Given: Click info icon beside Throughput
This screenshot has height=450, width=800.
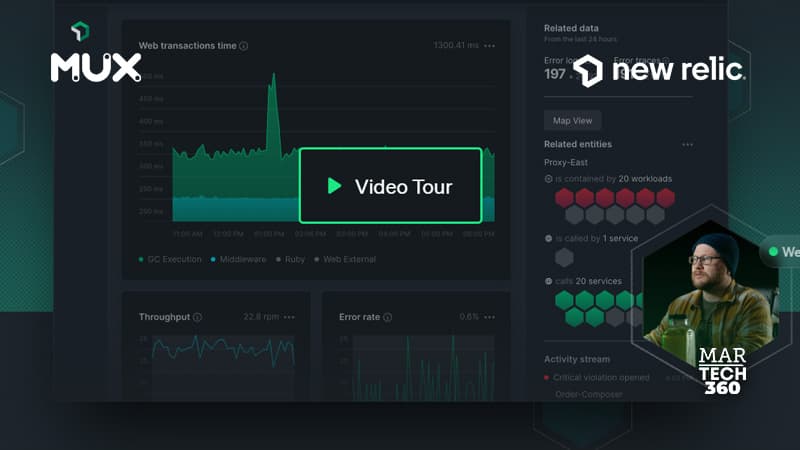Looking at the screenshot, I should 197,317.
